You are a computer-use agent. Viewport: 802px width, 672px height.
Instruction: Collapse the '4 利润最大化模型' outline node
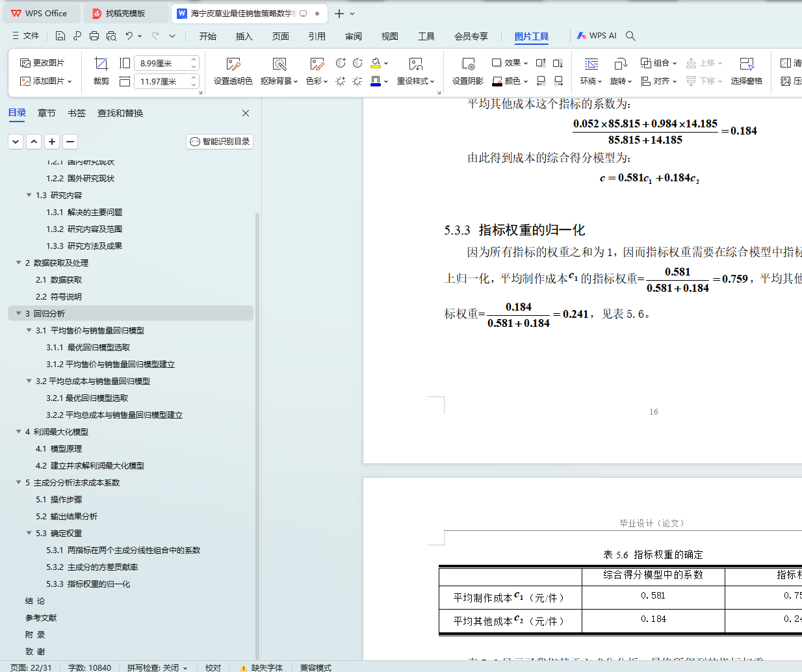click(19, 432)
